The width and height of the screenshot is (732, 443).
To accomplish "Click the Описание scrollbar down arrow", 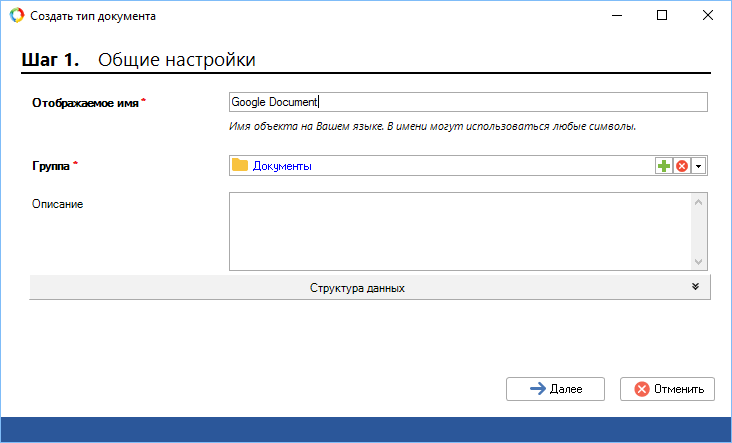I will pos(699,261).
